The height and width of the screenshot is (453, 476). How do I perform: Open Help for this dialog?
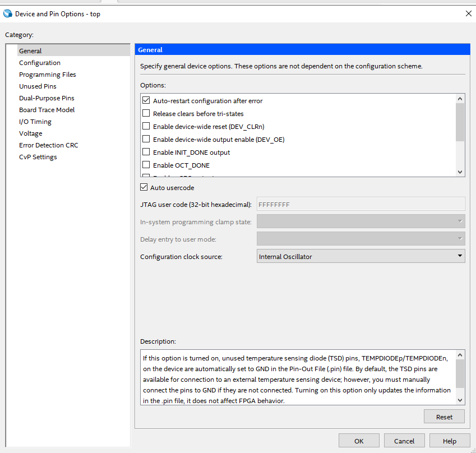pyautogui.click(x=450, y=441)
